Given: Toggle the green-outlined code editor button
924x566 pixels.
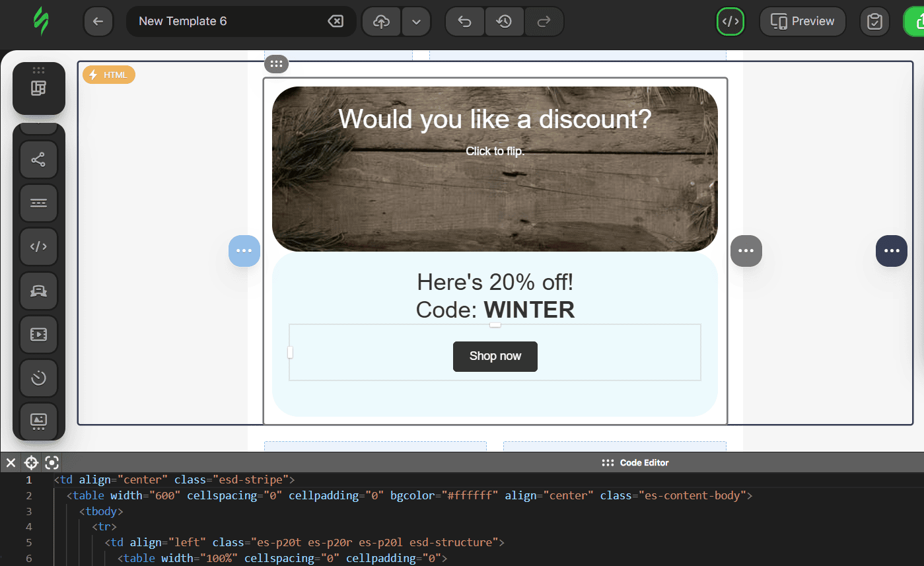Looking at the screenshot, I should tap(730, 21).
